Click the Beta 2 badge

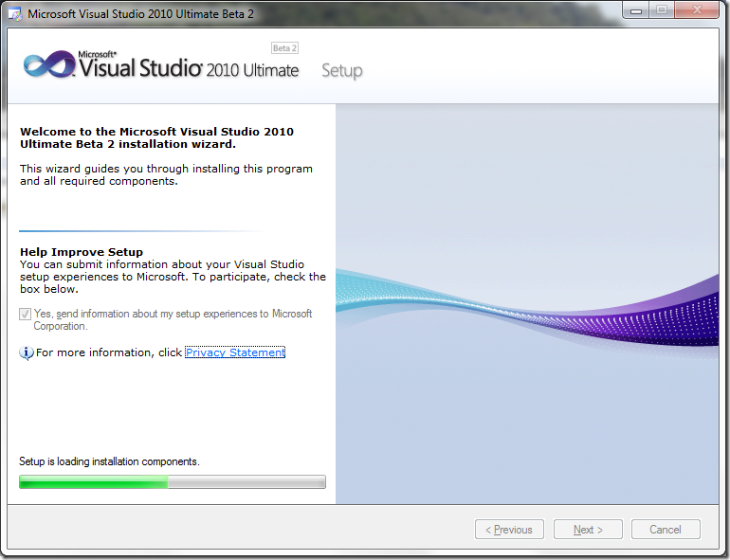(x=284, y=48)
